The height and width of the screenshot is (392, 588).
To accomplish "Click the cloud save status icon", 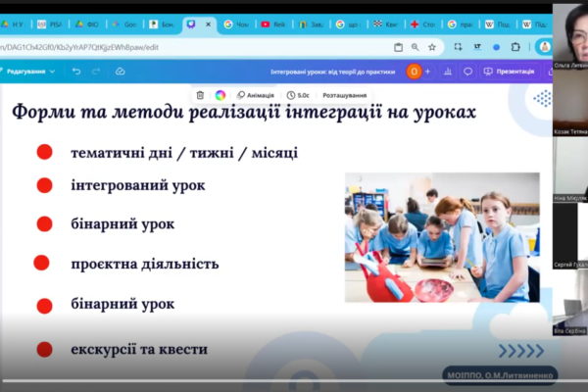I will (120, 72).
